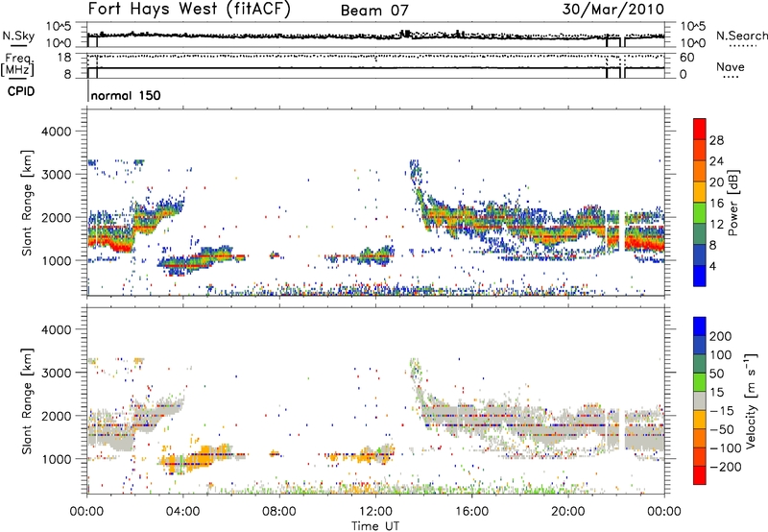Pick the light green 15–50 m/s velocity swatch

(x=700, y=382)
